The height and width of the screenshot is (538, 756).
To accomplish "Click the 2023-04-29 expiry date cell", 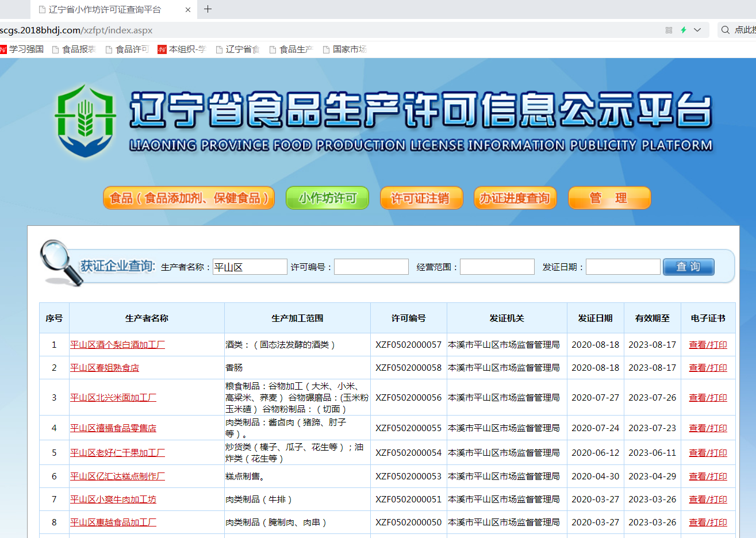I will [x=653, y=476].
